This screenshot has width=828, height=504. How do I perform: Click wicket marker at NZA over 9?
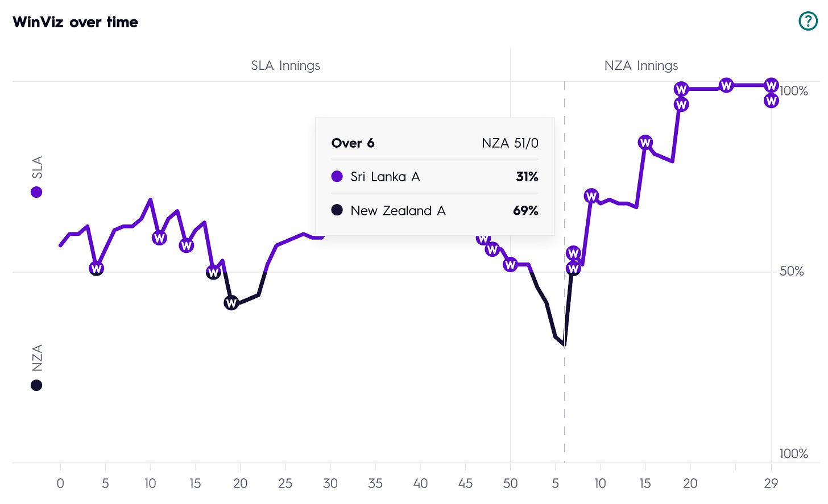[x=591, y=196]
